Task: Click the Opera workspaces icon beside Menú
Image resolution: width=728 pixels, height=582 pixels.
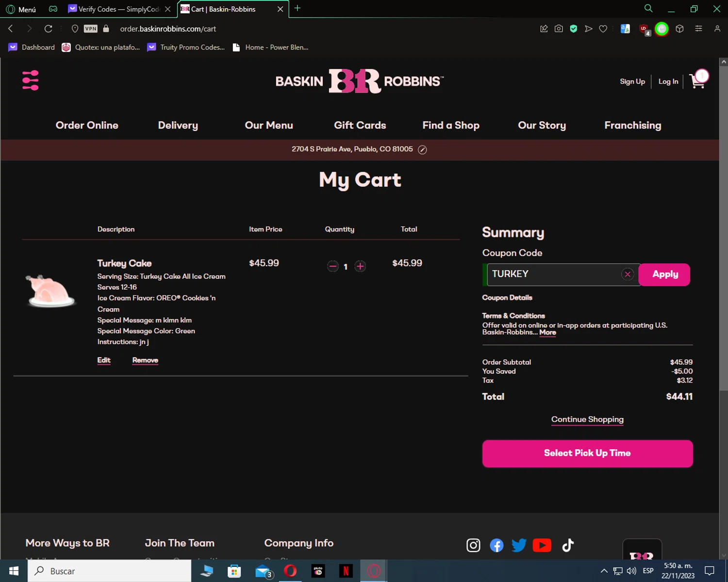Action: 53,9
